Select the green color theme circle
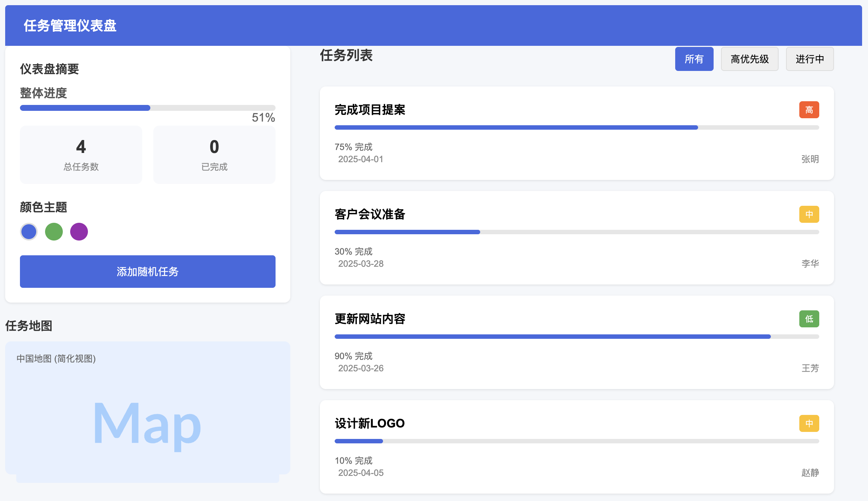 click(54, 232)
